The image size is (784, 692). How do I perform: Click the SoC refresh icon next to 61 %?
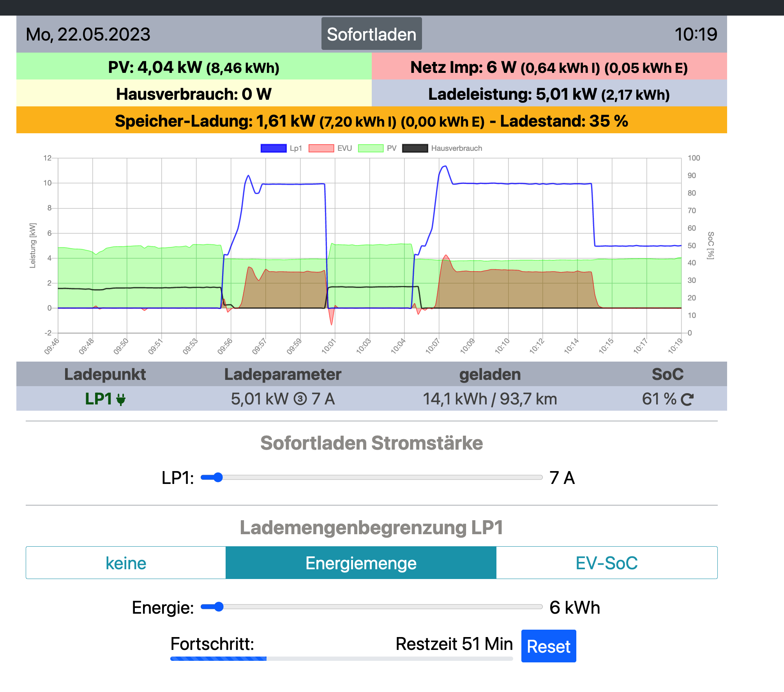pyautogui.click(x=687, y=399)
